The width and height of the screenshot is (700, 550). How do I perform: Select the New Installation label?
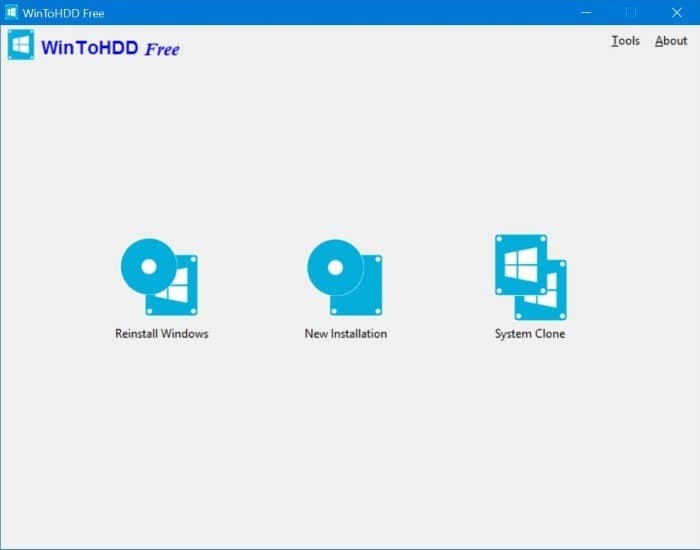point(346,334)
